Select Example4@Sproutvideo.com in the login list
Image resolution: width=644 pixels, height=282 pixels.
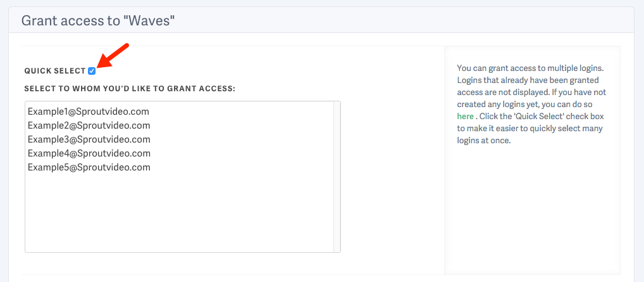click(179, 153)
